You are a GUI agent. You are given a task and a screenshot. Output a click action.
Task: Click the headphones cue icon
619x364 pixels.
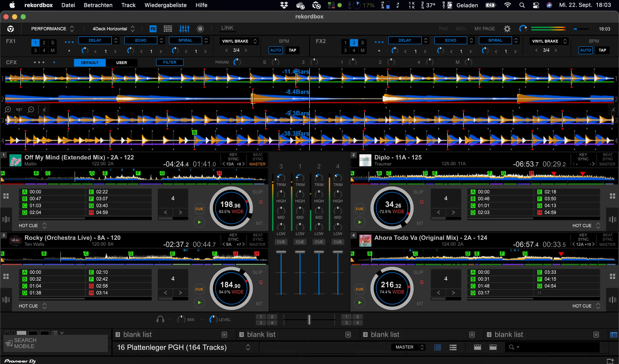click(x=160, y=319)
